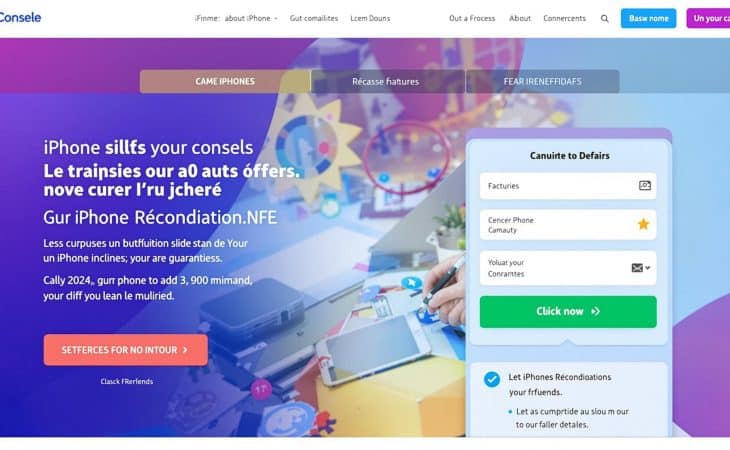Click the envelope icon in Yoluat your Conramtes field
The image size is (730, 450).
(x=637, y=268)
